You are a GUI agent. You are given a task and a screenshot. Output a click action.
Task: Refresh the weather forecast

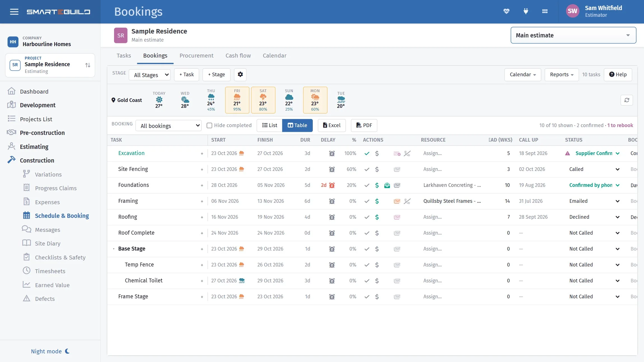627,100
